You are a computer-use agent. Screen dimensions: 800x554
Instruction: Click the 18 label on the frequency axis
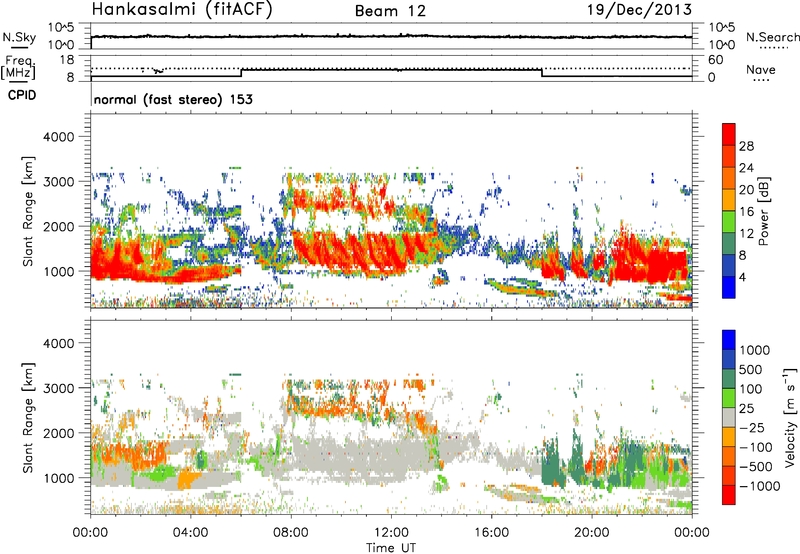click(x=68, y=59)
